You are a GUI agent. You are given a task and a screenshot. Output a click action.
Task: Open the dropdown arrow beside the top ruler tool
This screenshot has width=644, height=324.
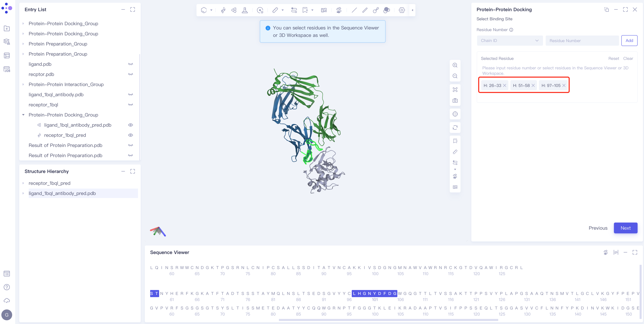point(283,10)
